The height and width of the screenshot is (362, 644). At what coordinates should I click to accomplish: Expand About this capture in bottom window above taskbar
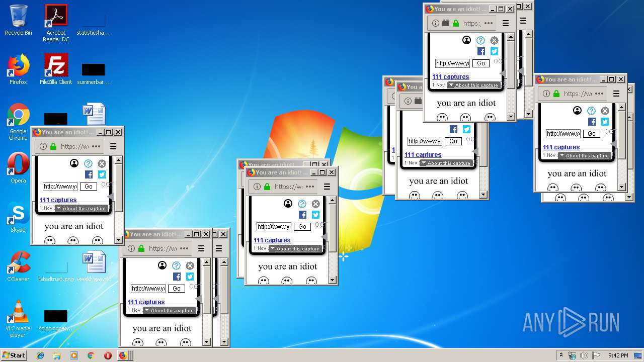tap(170, 310)
